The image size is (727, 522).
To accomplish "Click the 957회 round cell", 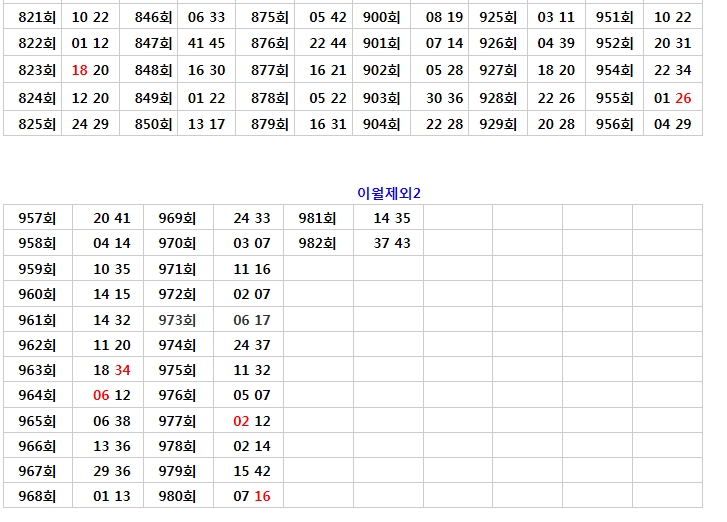I will [37, 218].
